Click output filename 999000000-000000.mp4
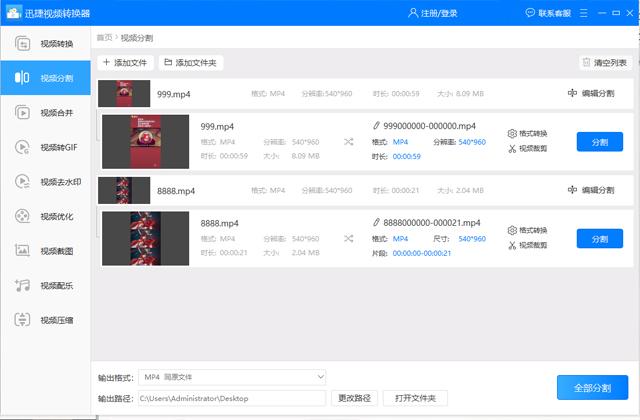 click(x=429, y=126)
